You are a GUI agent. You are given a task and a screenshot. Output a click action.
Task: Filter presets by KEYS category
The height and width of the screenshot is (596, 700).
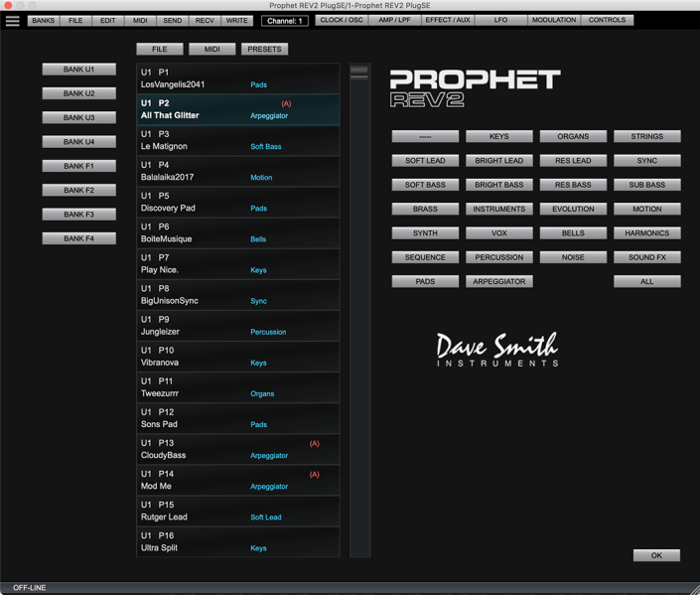[x=499, y=136]
